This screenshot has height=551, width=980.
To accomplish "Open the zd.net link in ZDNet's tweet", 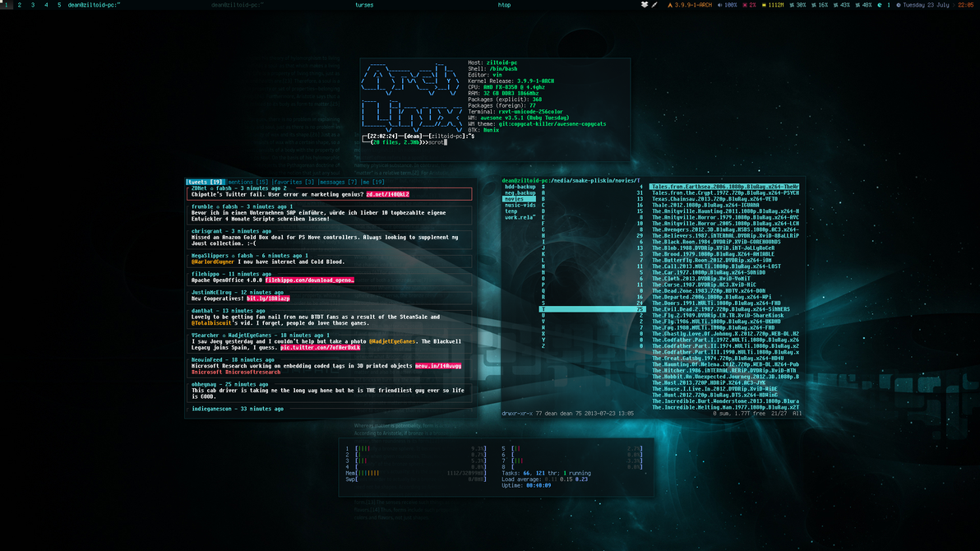I will (x=386, y=194).
